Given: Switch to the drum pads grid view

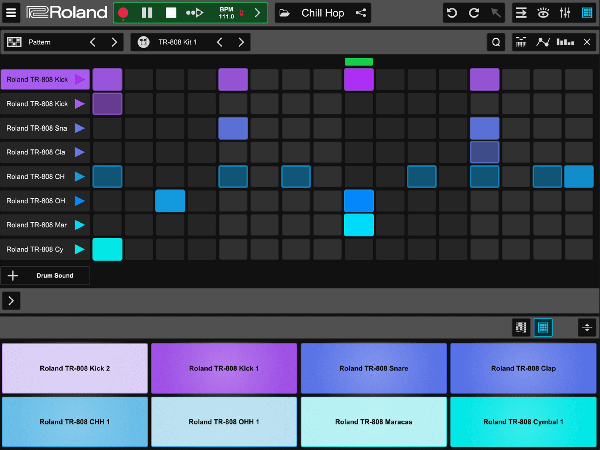Looking at the screenshot, I should (543, 328).
